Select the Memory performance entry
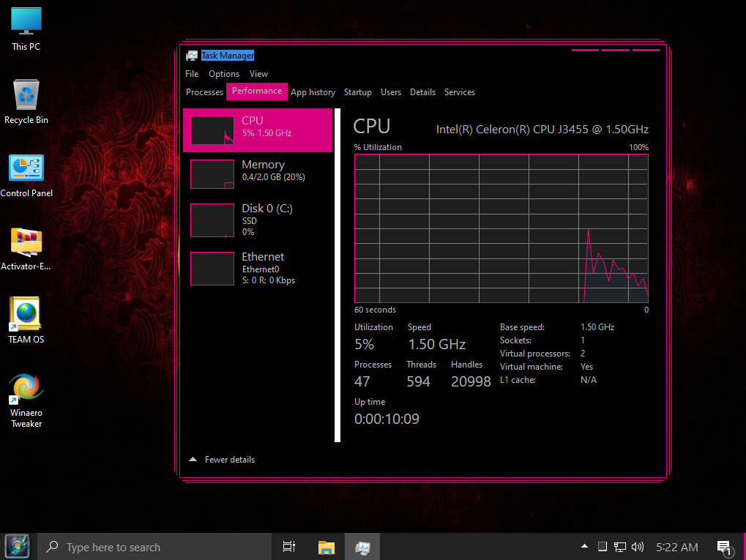Screen dimensions: 746x560 (x=258, y=173)
